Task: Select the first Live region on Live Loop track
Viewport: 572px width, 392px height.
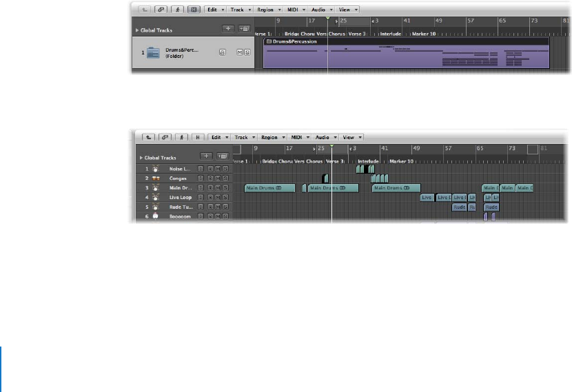Action: click(427, 197)
